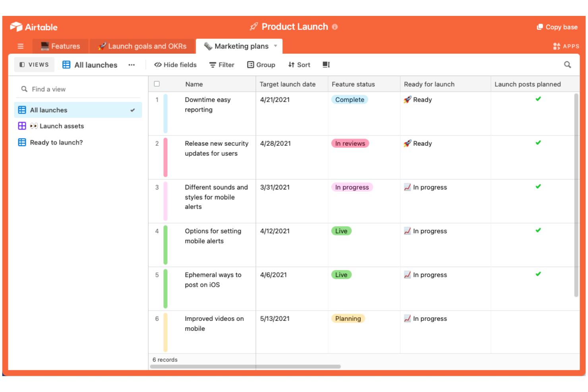Toggle the select-all records checkbox

point(157,84)
